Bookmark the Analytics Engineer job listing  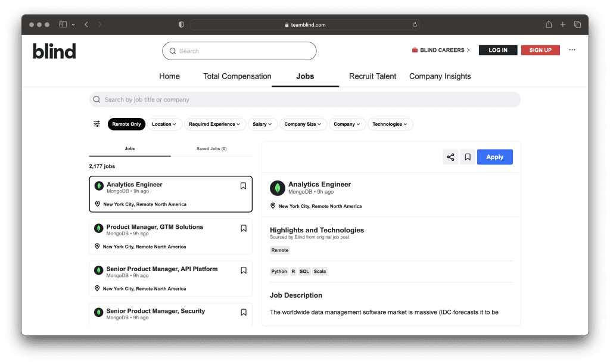pos(243,185)
